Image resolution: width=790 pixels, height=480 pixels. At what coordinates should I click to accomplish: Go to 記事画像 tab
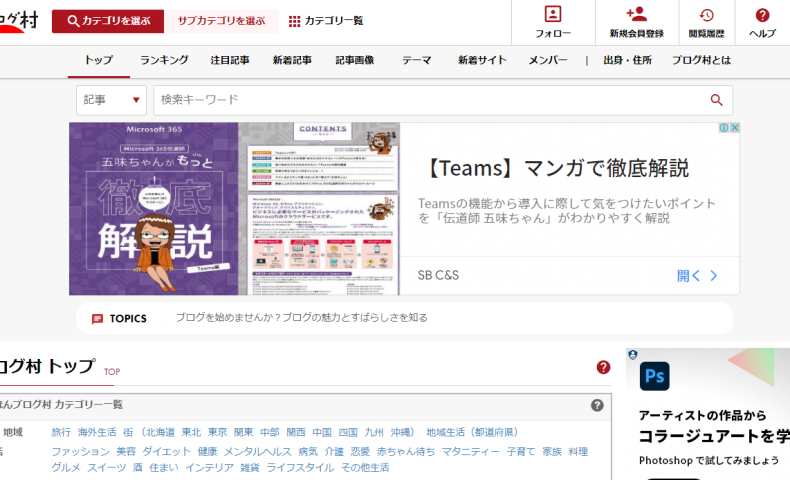(355, 60)
